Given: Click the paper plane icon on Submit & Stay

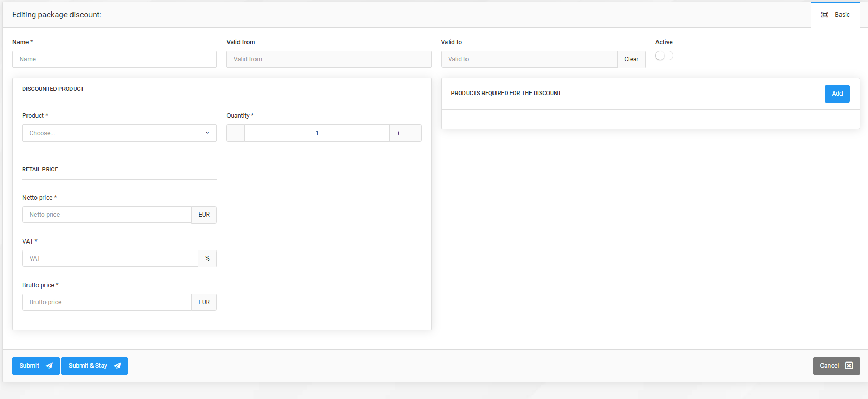Looking at the screenshot, I should tap(117, 366).
